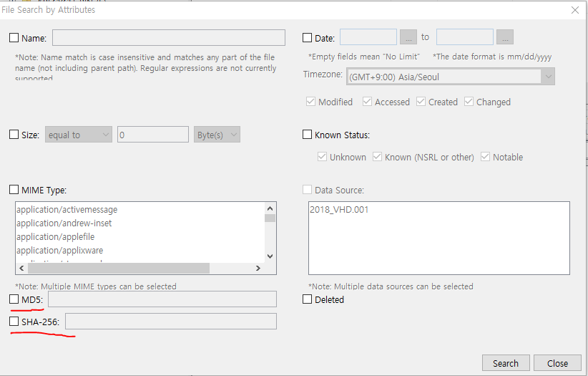Screen dimensions: 588x376
Task: Click the MD5 hash input field
Action: 162,299
